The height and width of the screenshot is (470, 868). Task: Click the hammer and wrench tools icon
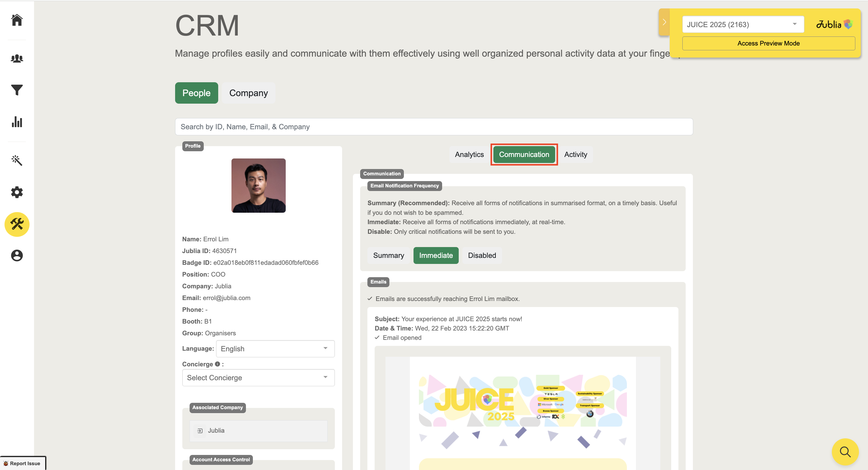tap(17, 224)
